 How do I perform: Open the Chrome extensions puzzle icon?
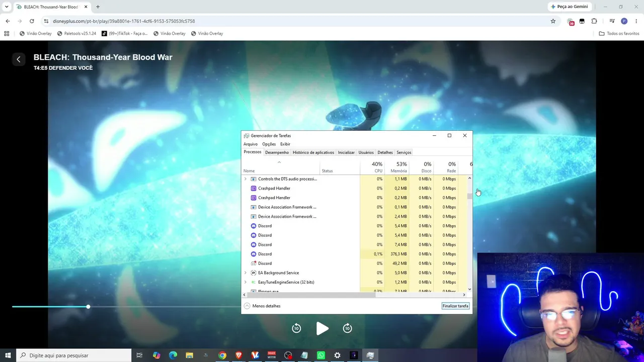click(x=594, y=21)
